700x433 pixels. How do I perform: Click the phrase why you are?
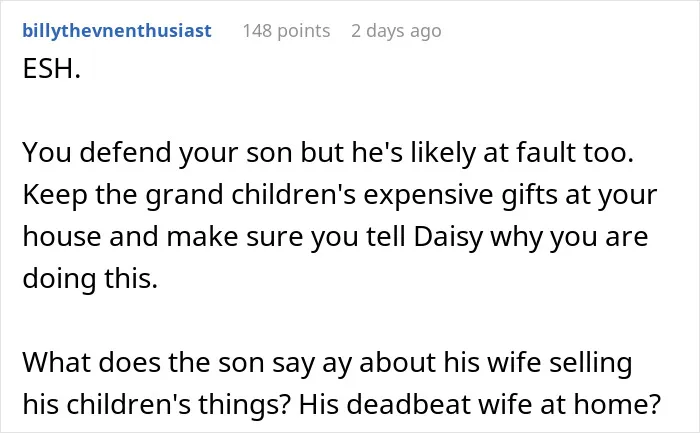click(569, 237)
